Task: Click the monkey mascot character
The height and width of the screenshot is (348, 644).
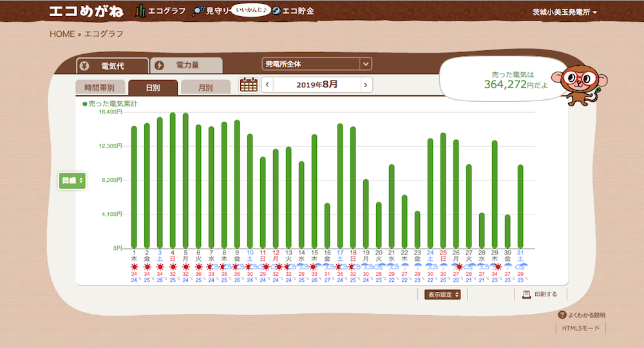Action: click(x=580, y=85)
